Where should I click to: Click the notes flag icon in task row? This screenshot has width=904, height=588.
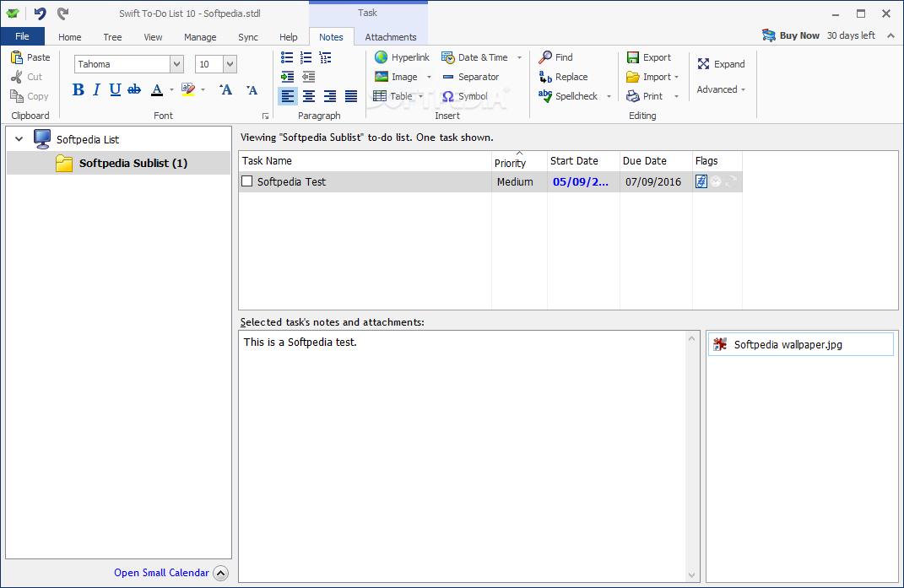701,181
